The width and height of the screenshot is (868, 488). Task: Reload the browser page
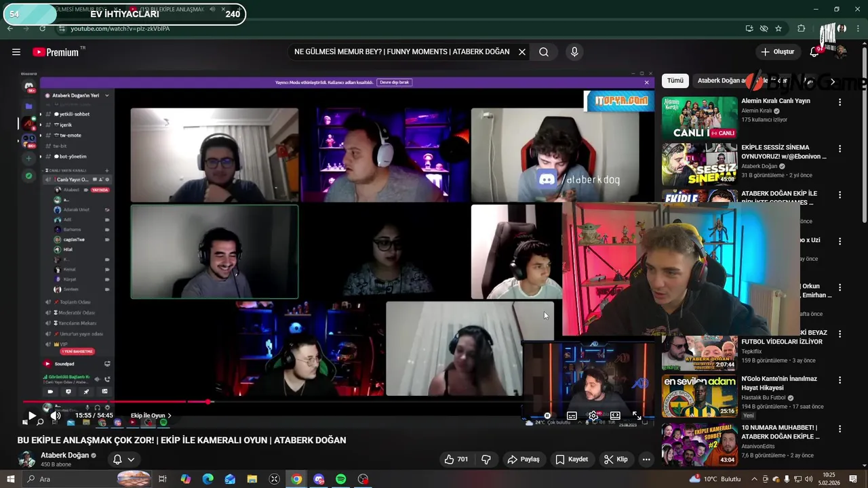[x=42, y=28]
